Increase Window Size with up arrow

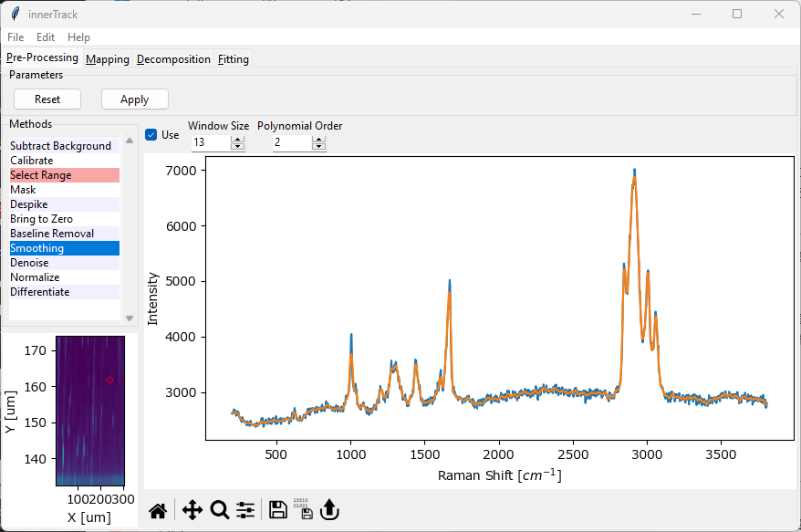(238, 140)
